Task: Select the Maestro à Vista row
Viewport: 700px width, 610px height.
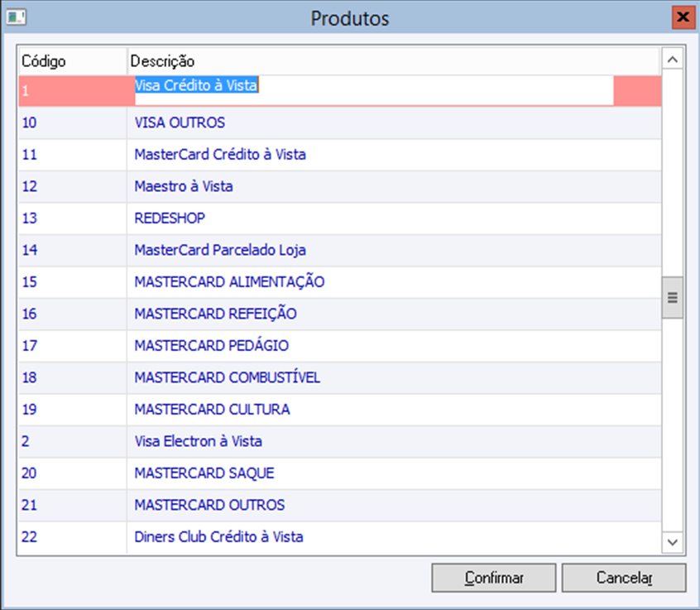Action: coord(340,186)
